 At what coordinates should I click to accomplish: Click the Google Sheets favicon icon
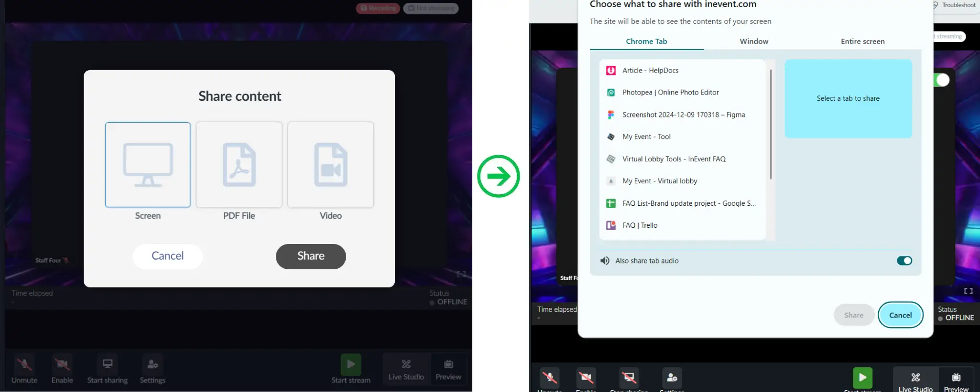coord(611,203)
